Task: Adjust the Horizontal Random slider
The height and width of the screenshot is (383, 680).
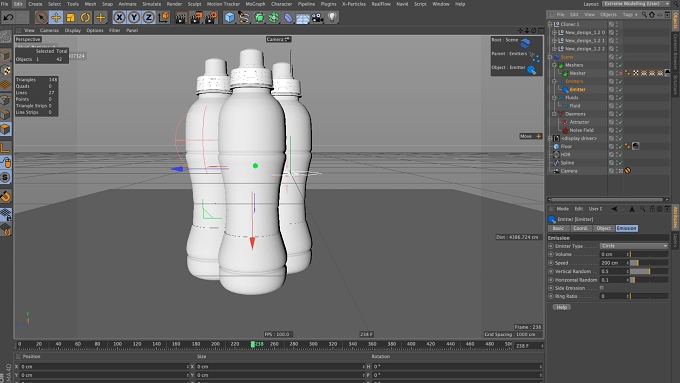Action: (x=649, y=280)
